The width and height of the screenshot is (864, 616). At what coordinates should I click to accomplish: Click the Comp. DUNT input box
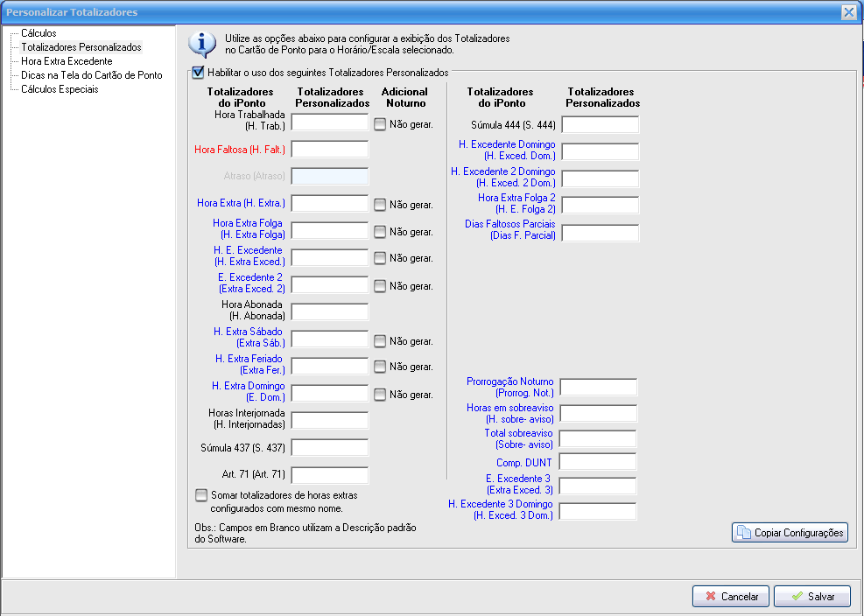click(598, 462)
